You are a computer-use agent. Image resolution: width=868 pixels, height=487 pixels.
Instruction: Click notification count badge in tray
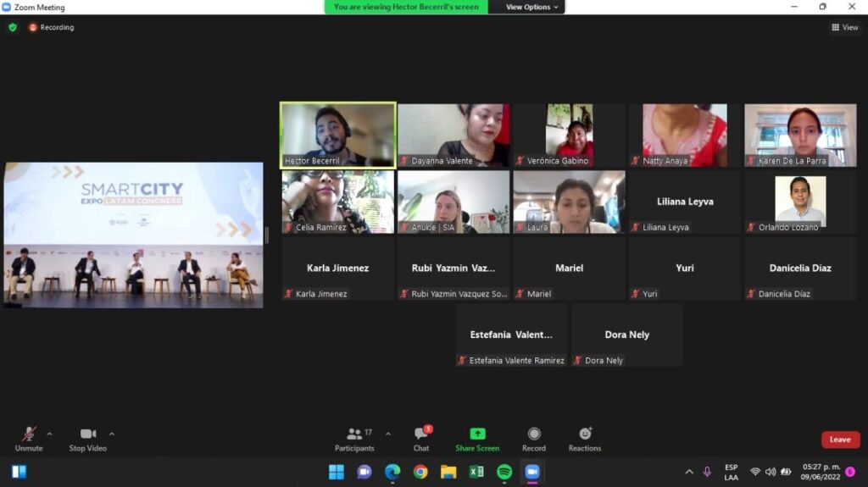(850, 472)
